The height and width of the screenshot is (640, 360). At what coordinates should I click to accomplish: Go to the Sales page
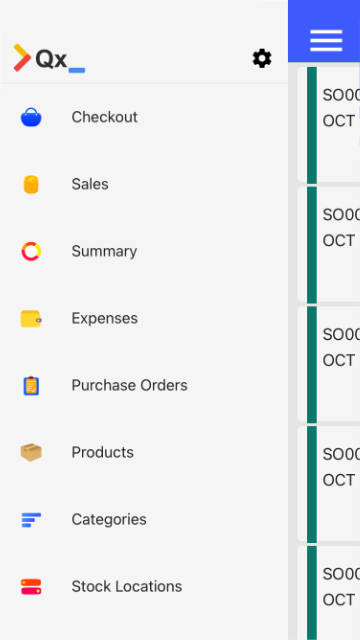90,184
